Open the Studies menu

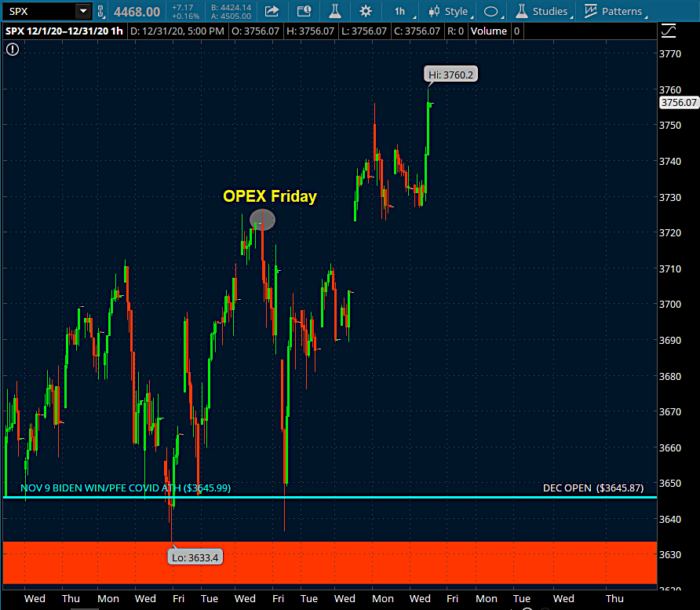pyautogui.click(x=541, y=11)
